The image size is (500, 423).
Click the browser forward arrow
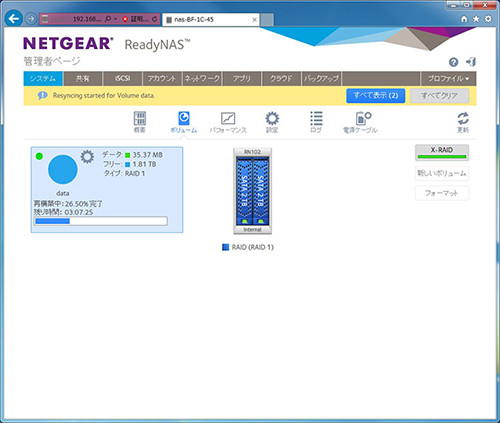click(31, 19)
